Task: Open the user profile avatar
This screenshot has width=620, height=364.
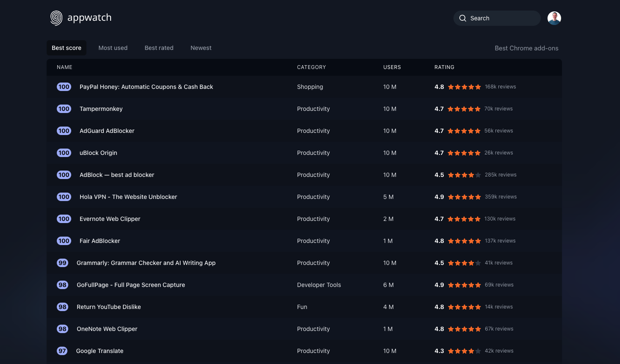Action: pos(554,18)
